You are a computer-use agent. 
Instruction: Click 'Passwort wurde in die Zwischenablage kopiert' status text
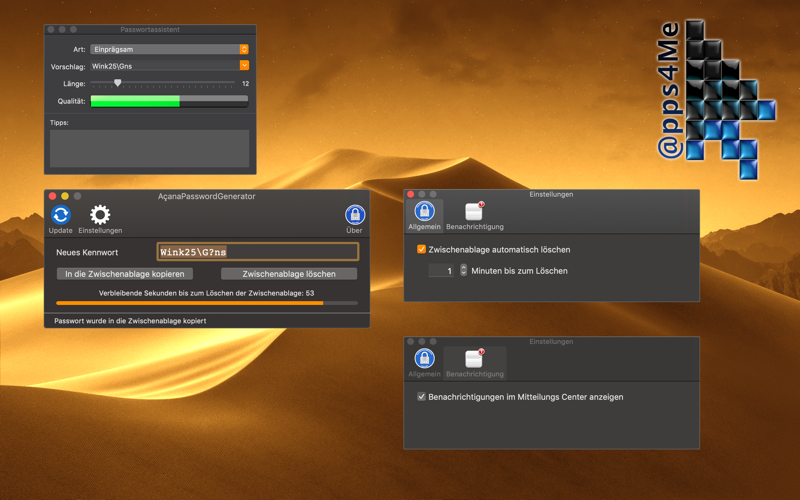tap(130, 321)
